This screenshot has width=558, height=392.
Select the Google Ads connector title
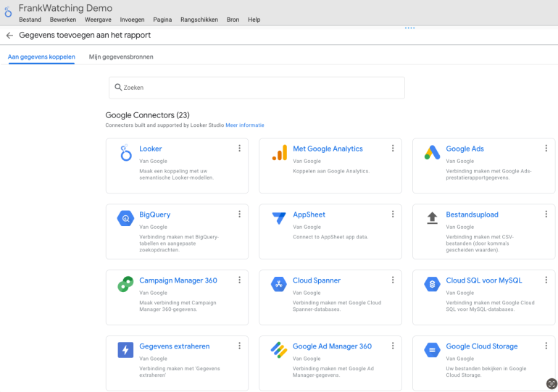[x=465, y=149]
